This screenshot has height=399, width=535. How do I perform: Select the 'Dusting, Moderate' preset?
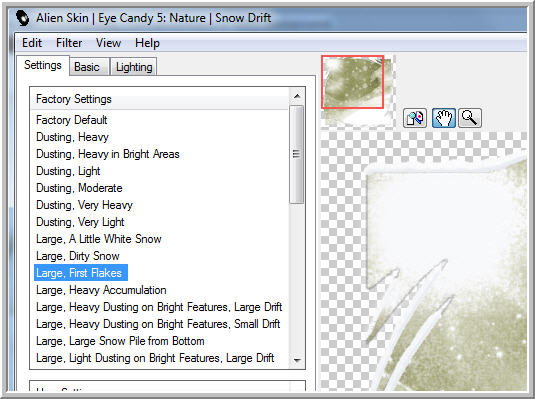tap(79, 188)
